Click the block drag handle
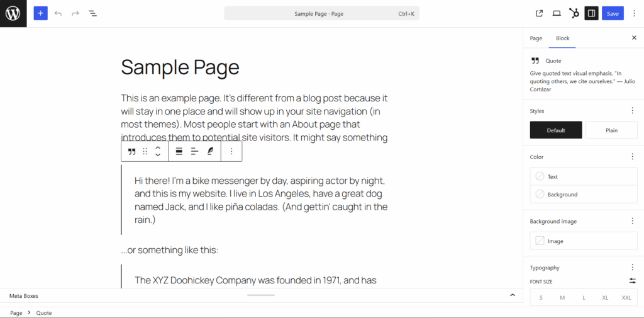The width and height of the screenshot is (644, 318). (145, 151)
